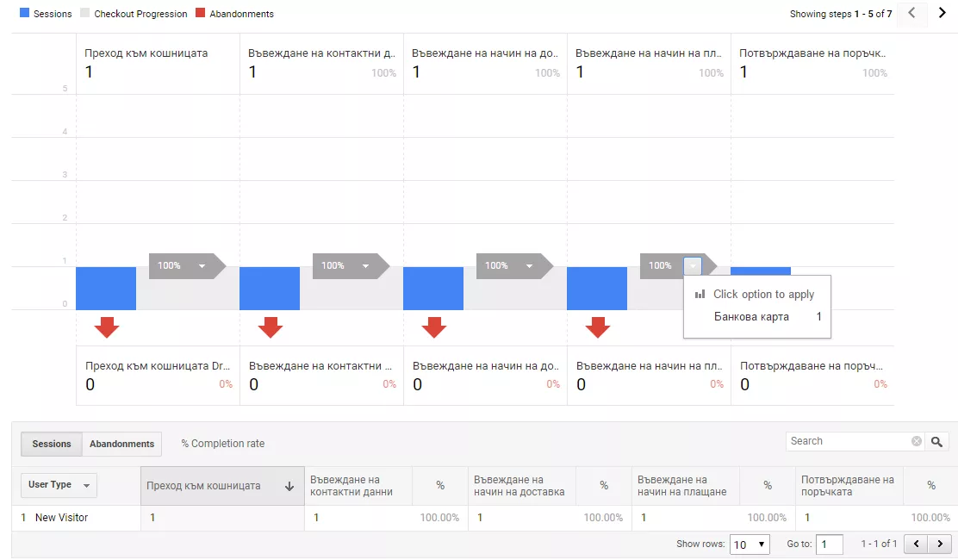This screenshot has height=560, width=958.
Task: Go to previous funnel steps arrow
Action: click(911, 13)
